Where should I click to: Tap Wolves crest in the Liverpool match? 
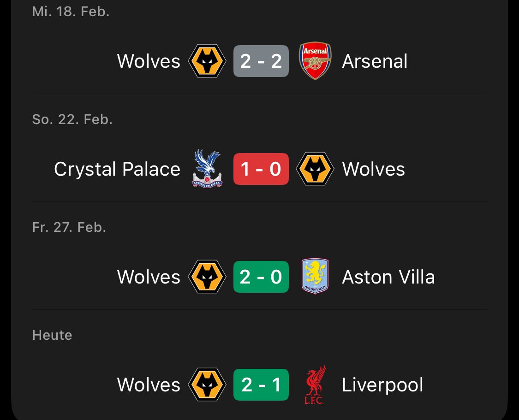pos(207,385)
